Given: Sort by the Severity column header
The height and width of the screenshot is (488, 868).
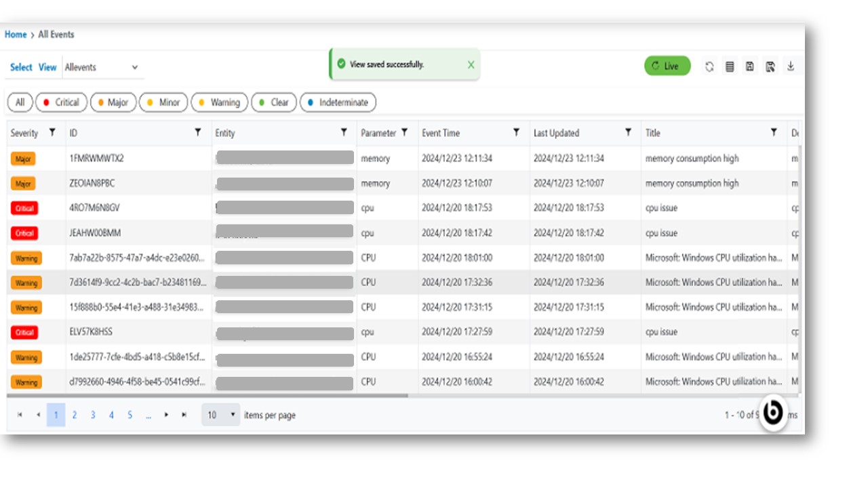Looking at the screenshot, I should point(24,133).
